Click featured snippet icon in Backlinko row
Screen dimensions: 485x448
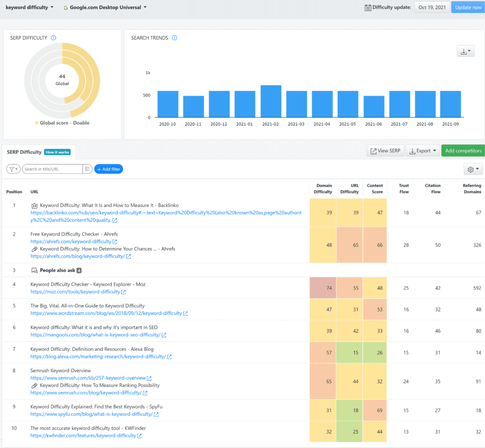(x=34, y=206)
